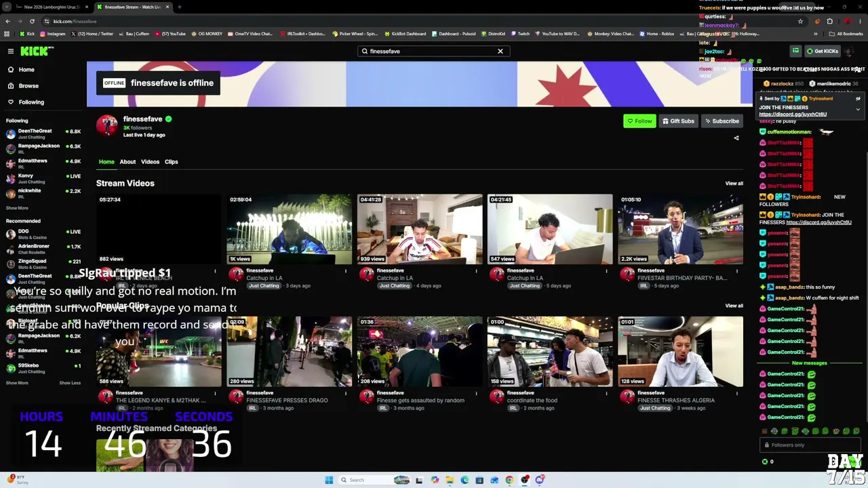Open the coordinate the food clip
Screen dimensions: 868x488
550,351
